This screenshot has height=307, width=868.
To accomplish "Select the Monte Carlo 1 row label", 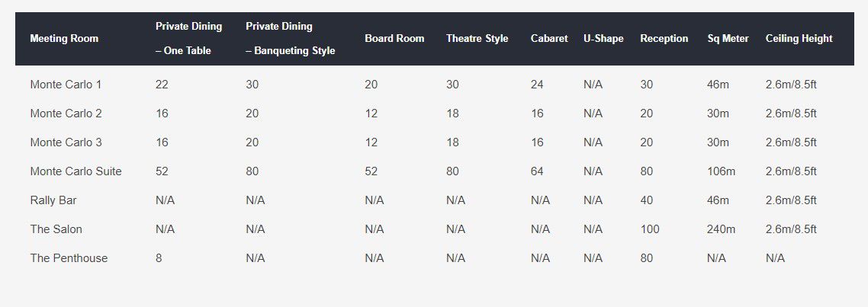I will click(66, 85).
